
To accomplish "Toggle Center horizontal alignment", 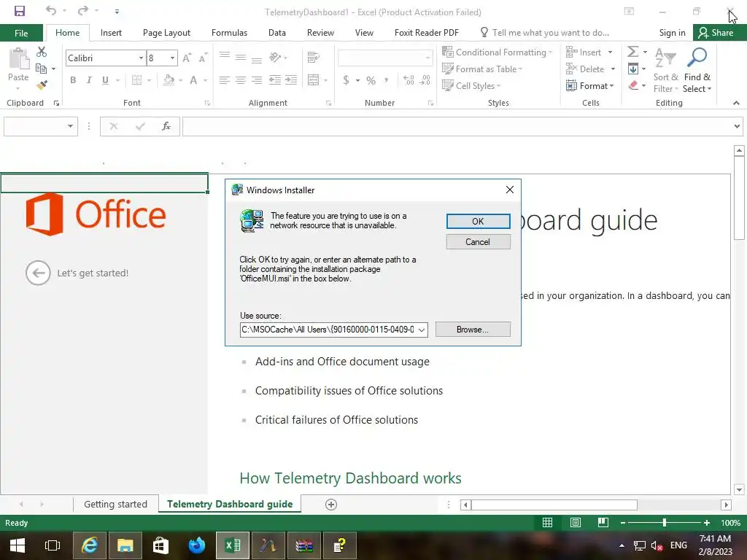I will 241,80.
